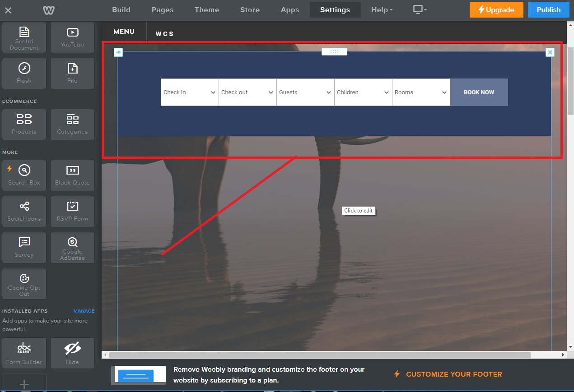This screenshot has width=574, height=392.
Task: Open the device preview selector dropdown
Action: (420, 9)
